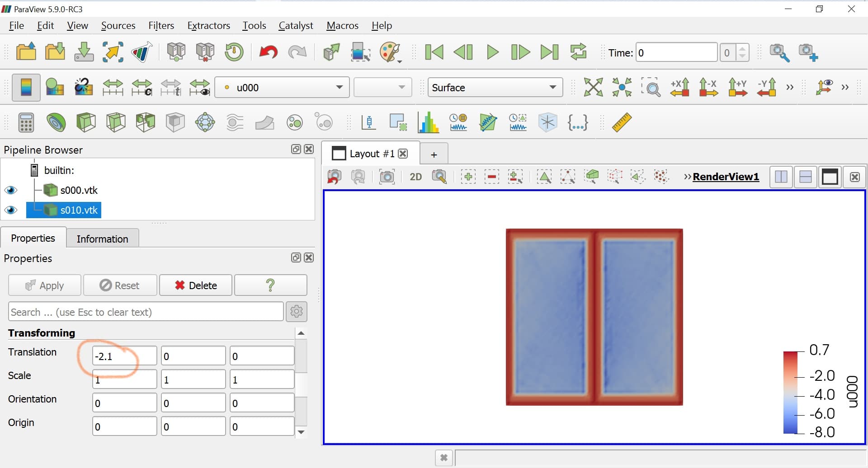Click the Calculator filter icon
Image resolution: width=868 pixels, height=468 pixels.
coord(26,122)
